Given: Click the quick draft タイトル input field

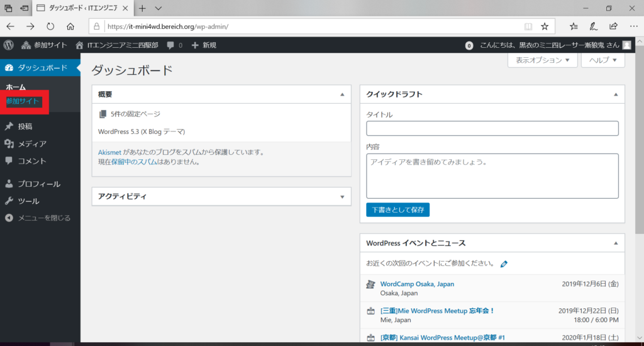Looking at the screenshot, I should tap(492, 128).
